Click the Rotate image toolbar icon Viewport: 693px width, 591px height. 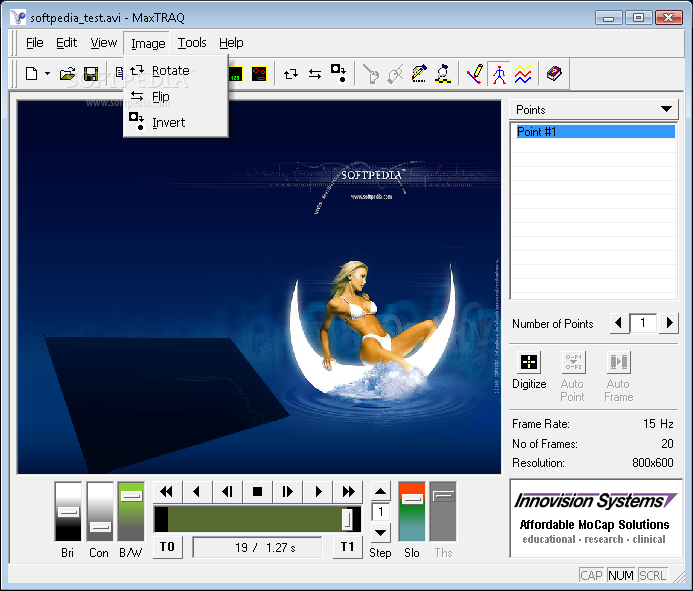tap(291, 74)
